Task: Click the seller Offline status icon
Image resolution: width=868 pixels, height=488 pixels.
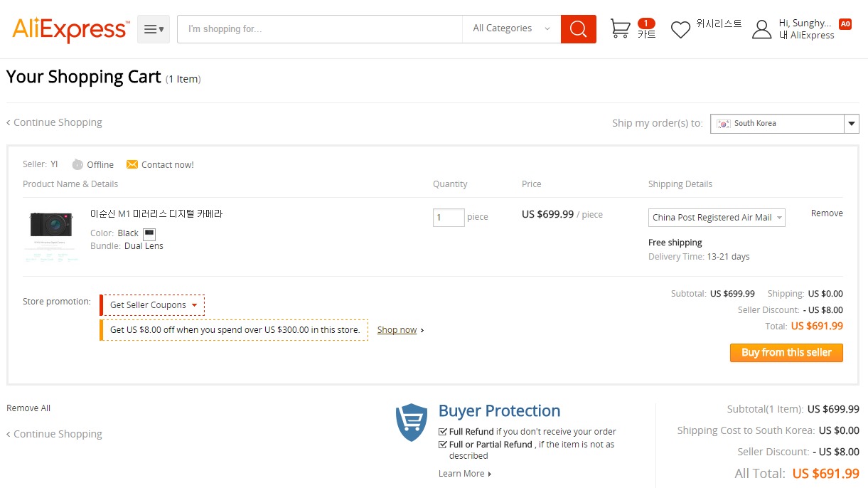Action: pyautogui.click(x=77, y=164)
